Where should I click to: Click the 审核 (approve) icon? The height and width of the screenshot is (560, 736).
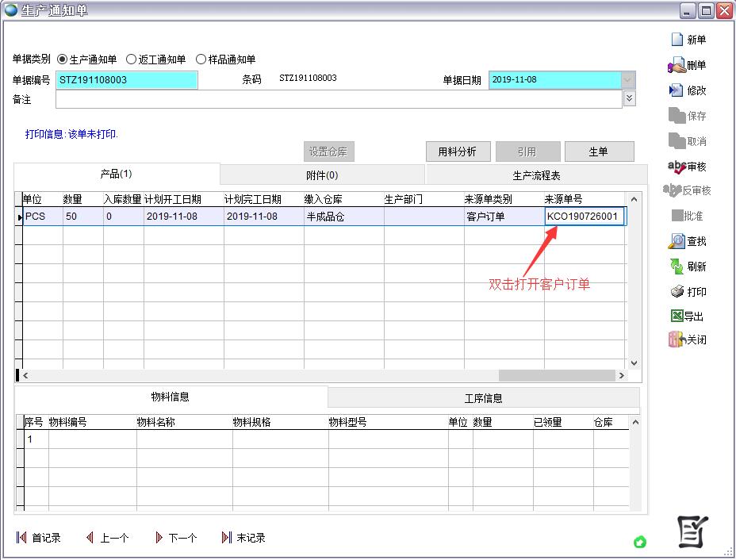pyautogui.click(x=677, y=167)
